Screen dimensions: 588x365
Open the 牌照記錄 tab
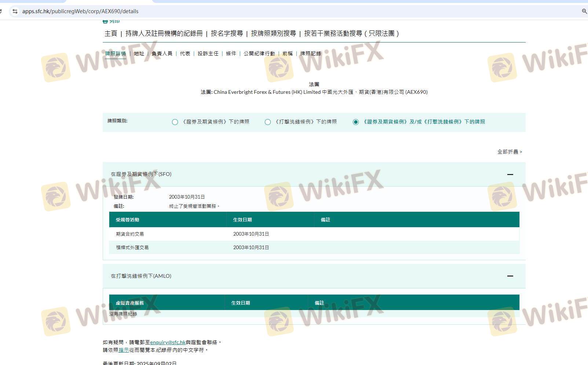pos(310,54)
